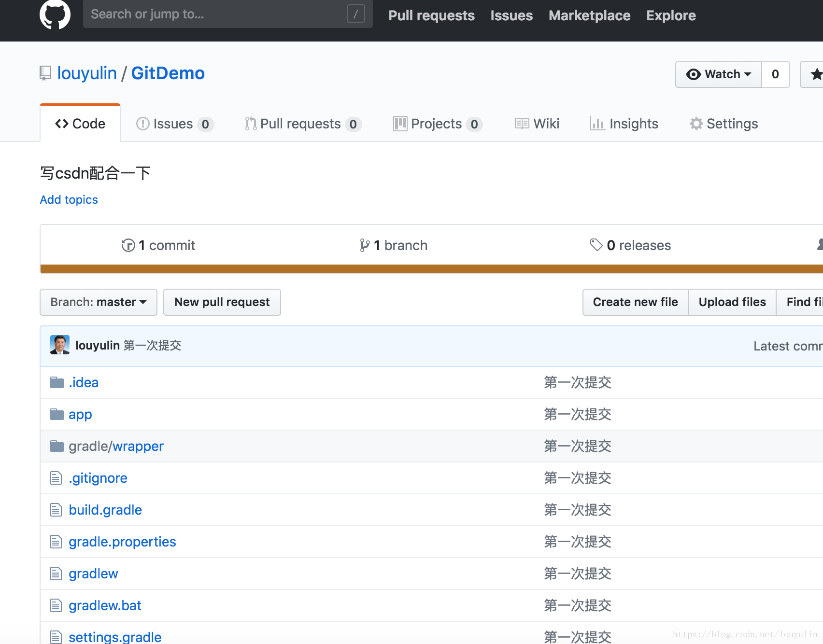Click the Issues counter badge 0
The width and height of the screenshot is (823, 644).
(205, 125)
